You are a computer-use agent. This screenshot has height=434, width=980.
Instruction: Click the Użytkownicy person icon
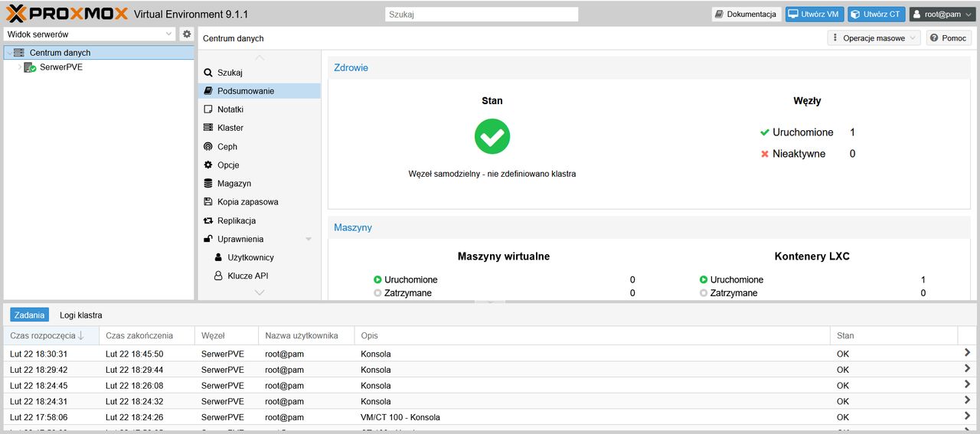point(218,257)
